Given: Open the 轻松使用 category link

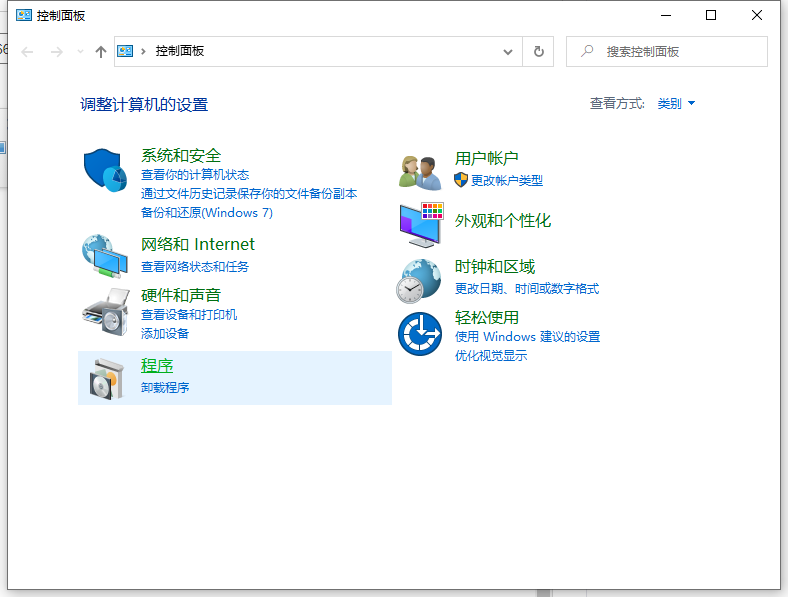Looking at the screenshot, I should [x=486, y=318].
